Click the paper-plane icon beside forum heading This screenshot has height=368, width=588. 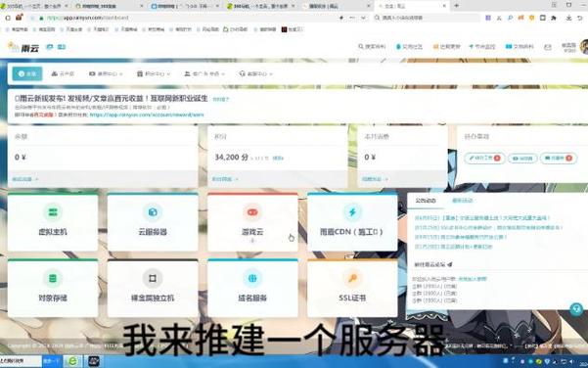click(450, 264)
